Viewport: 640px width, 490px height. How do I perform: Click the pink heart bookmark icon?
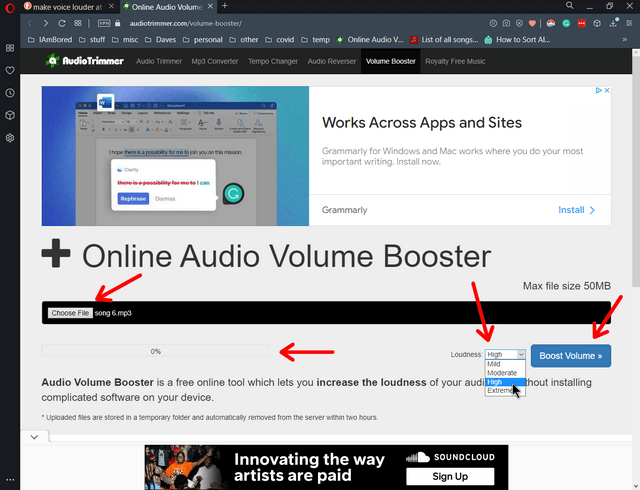532,23
